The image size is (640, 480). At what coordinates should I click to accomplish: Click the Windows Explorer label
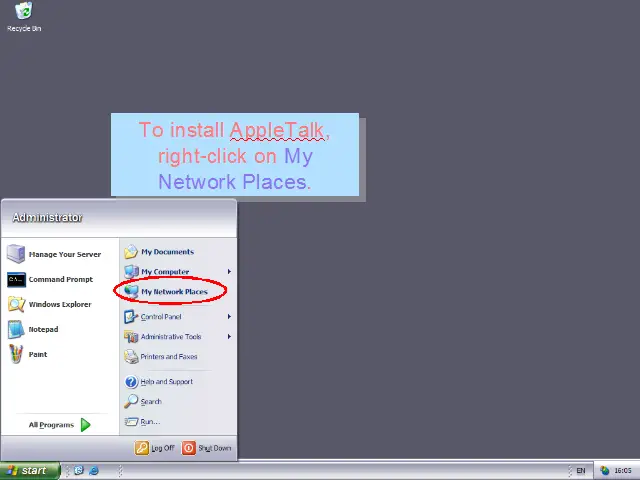(60, 304)
